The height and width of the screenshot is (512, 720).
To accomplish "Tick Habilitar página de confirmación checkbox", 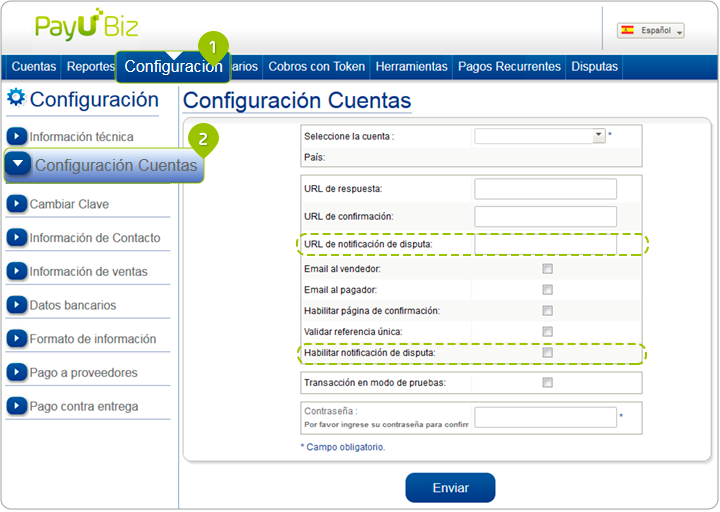I will point(547,311).
